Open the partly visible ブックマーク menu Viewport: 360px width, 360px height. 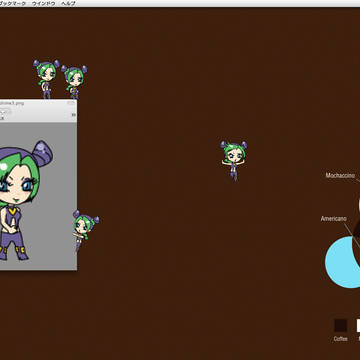[13, 3]
